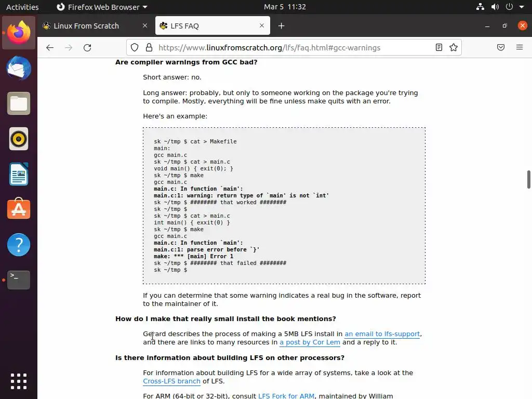This screenshot has width=532, height=399.
Task: Go back to the previous page
Action: pyautogui.click(x=50, y=47)
